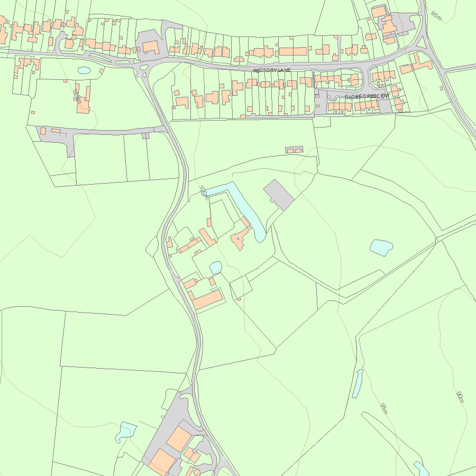The width and height of the screenshot is (476, 476).
Task: Click the RECTORY LANE street label
Action: point(272,70)
